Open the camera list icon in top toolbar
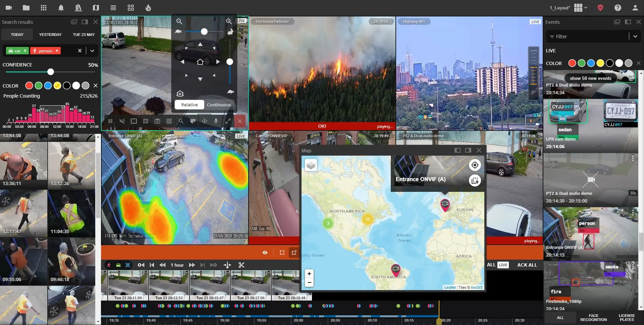 [9, 8]
